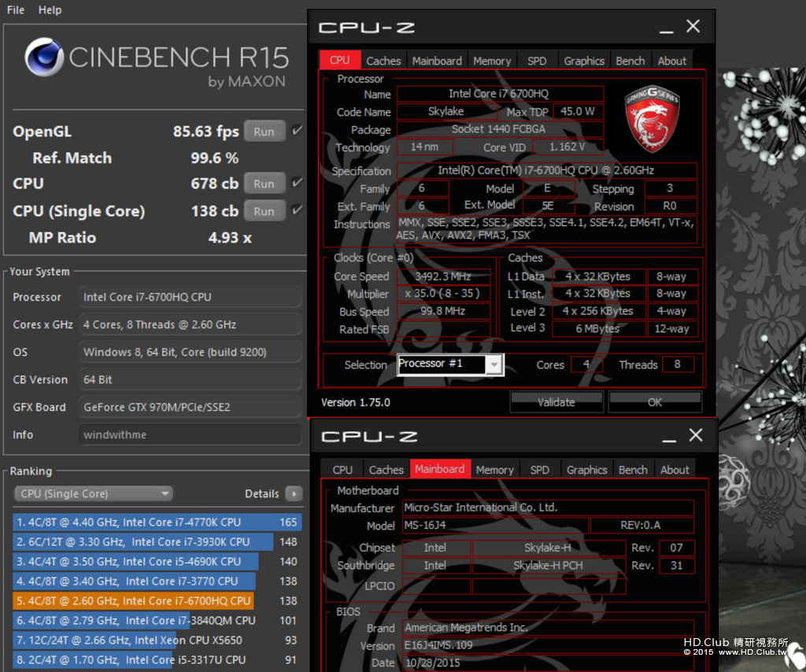Click the Specification value i7-6700HQ CPU @ 2.60GHz
Viewport: 806px width, 672px height.
pyautogui.click(x=547, y=170)
